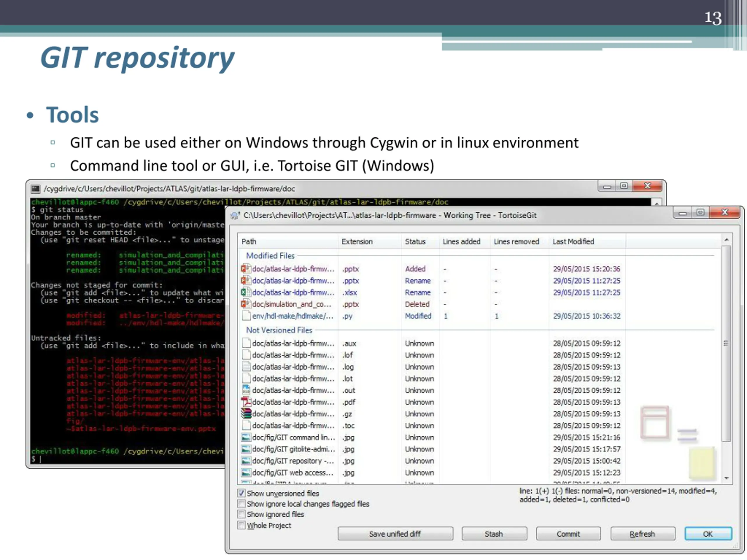The image size is (747, 560).
Task: Click the image icon of doc/fig/GIT repository .jpg
Action: 246,461
